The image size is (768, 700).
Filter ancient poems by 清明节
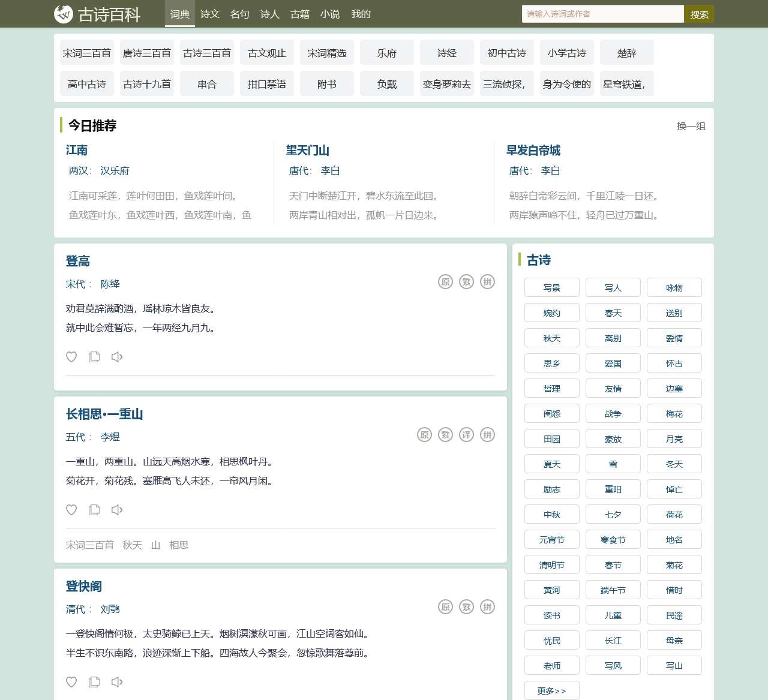tap(552, 564)
